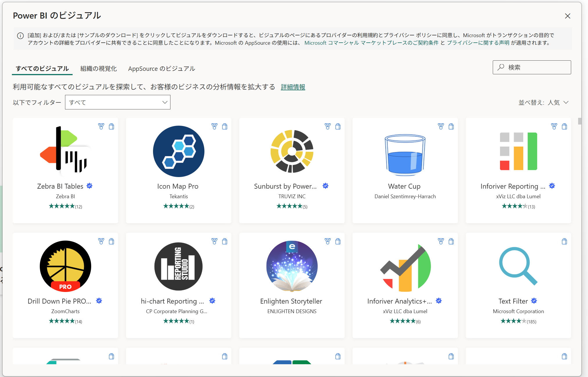
Task: Click the Water Cup glass thumbnail
Action: tap(405, 155)
